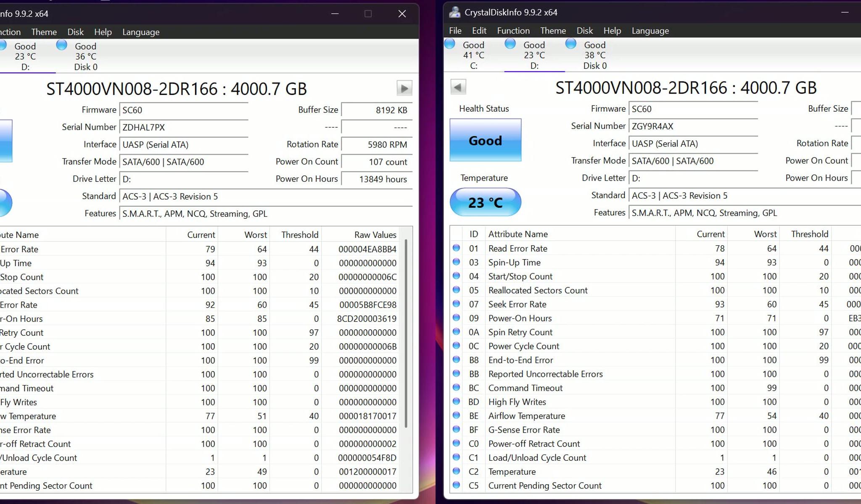Open Disk menu in left window

point(75,32)
